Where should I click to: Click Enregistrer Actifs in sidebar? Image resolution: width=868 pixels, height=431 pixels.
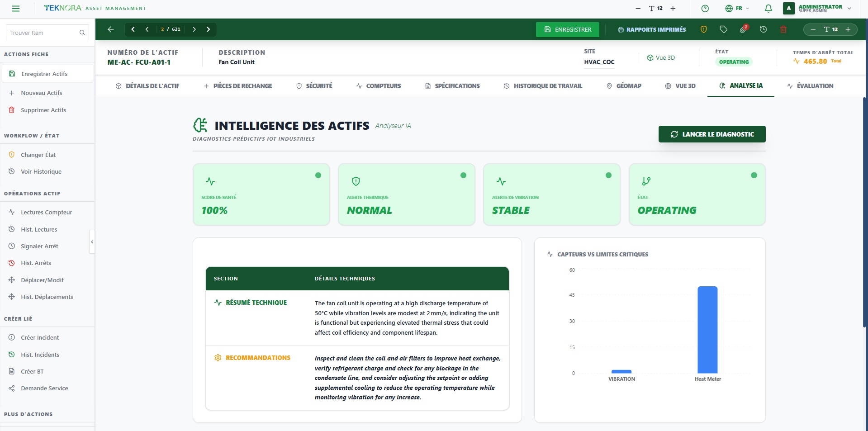point(47,74)
